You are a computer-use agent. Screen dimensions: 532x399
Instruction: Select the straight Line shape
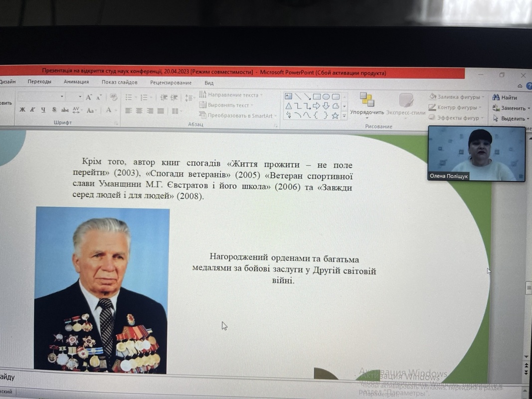click(x=298, y=97)
